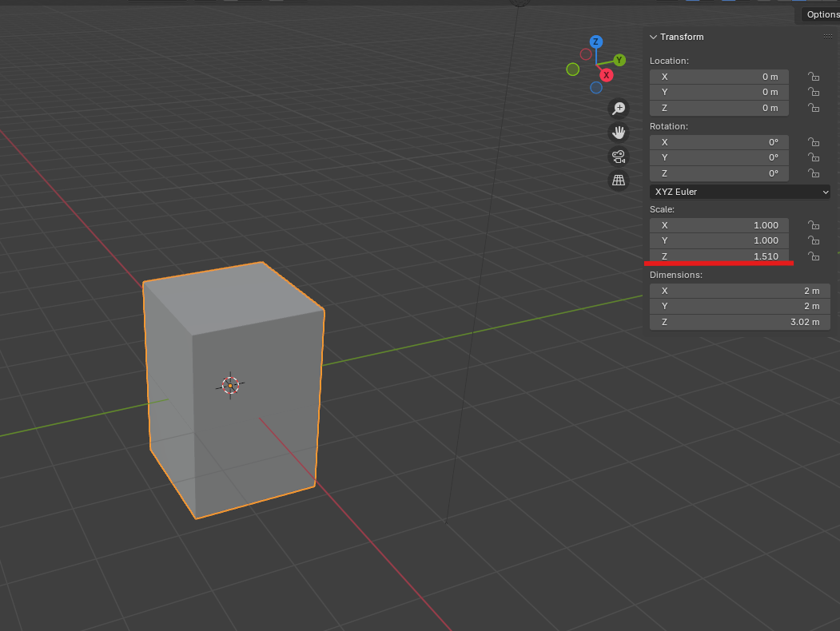Click the Scale Y field showing 1.000

tap(719, 240)
